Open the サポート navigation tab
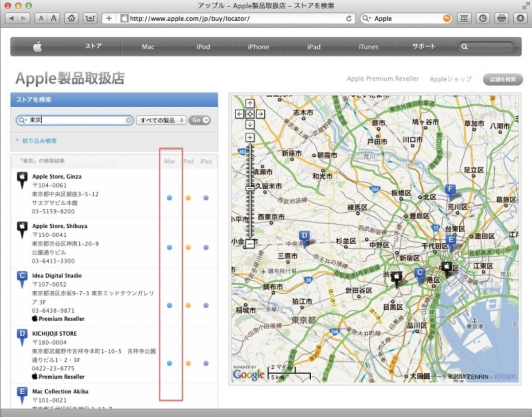Viewport: 532px width, 417px height. pos(424,47)
